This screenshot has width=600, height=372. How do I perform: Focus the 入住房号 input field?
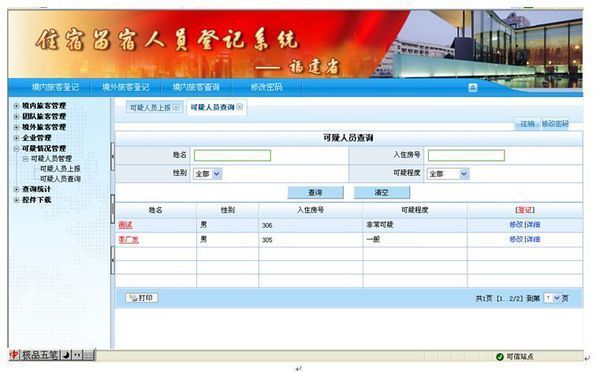(x=466, y=155)
